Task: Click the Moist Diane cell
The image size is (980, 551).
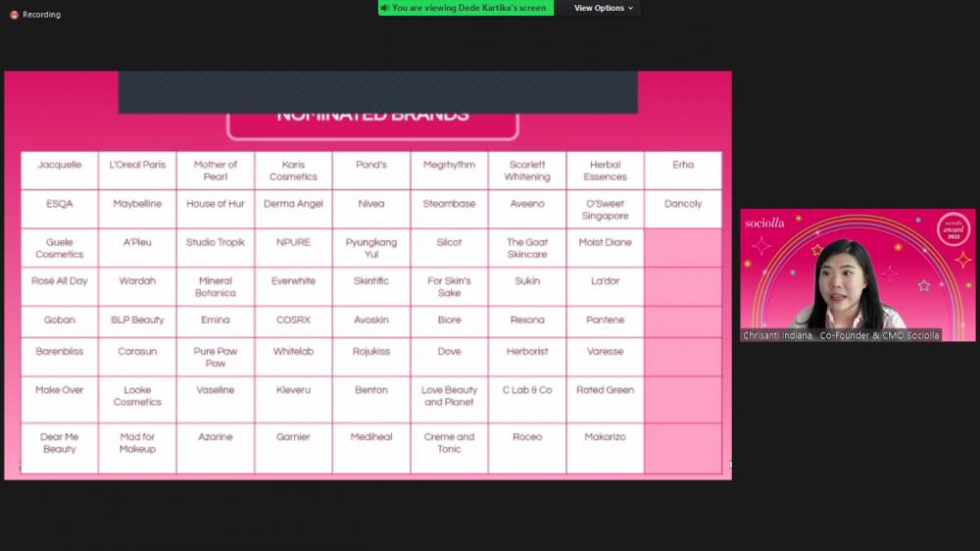Action: point(605,248)
